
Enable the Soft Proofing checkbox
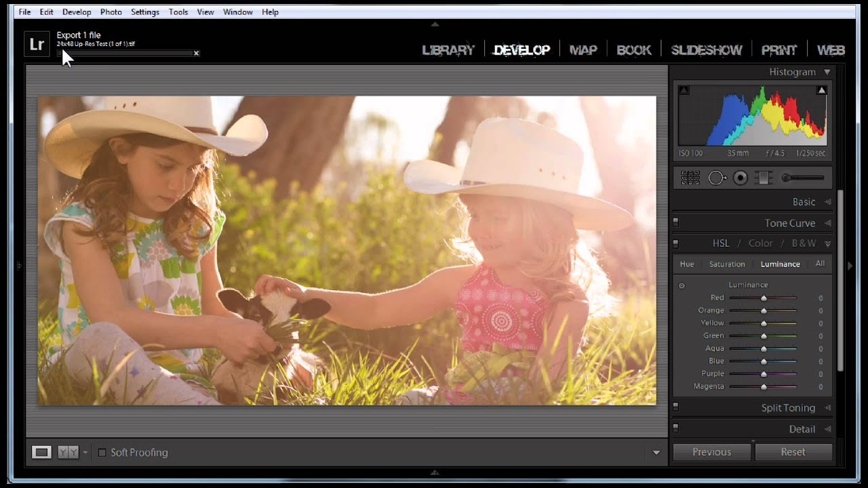102,453
